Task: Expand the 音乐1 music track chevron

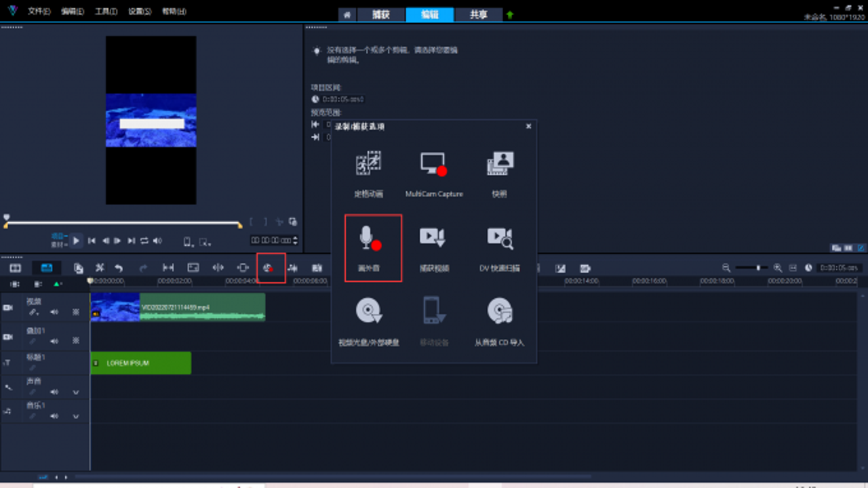Action: [76, 416]
